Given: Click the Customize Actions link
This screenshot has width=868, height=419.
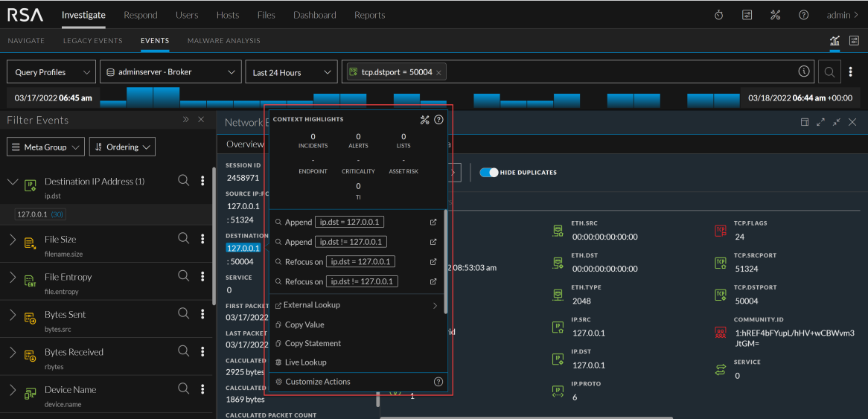Looking at the screenshot, I should coord(317,382).
